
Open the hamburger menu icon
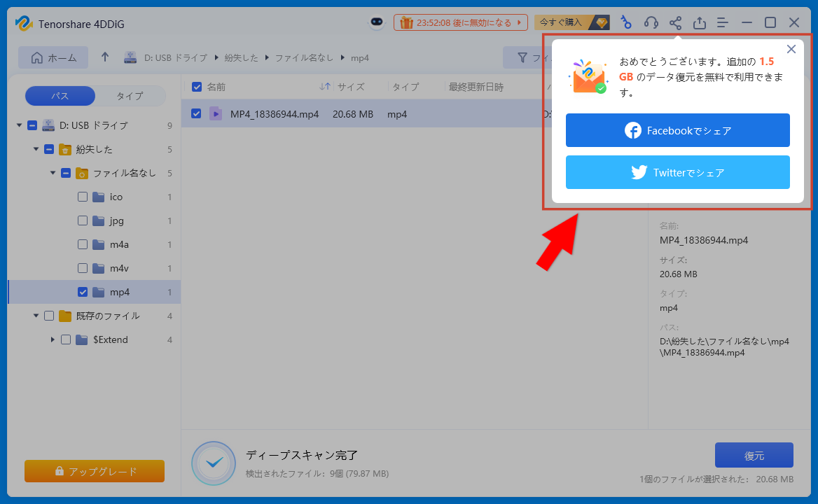click(723, 22)
